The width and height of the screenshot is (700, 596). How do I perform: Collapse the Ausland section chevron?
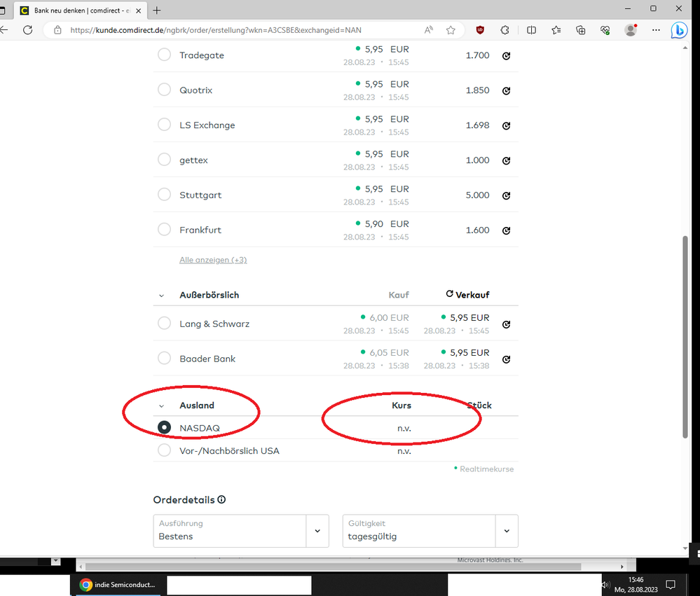click(x=162, y=406)
